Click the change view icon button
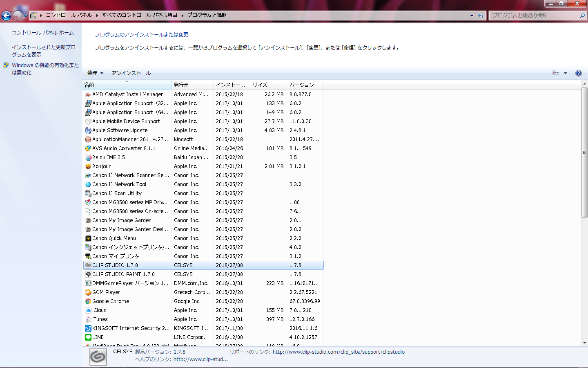The image size is (588, 368). click(555, 73)
